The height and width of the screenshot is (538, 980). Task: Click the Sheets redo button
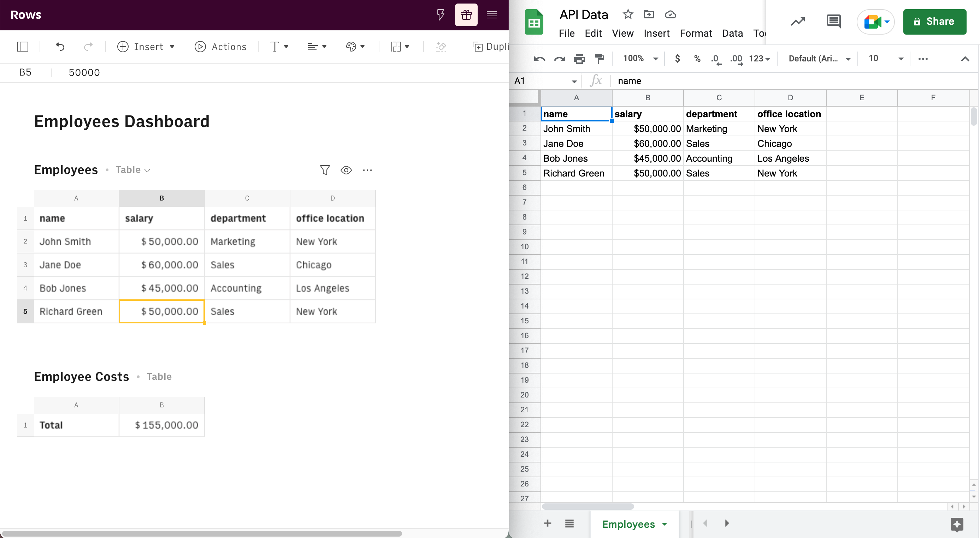(559, 59)
